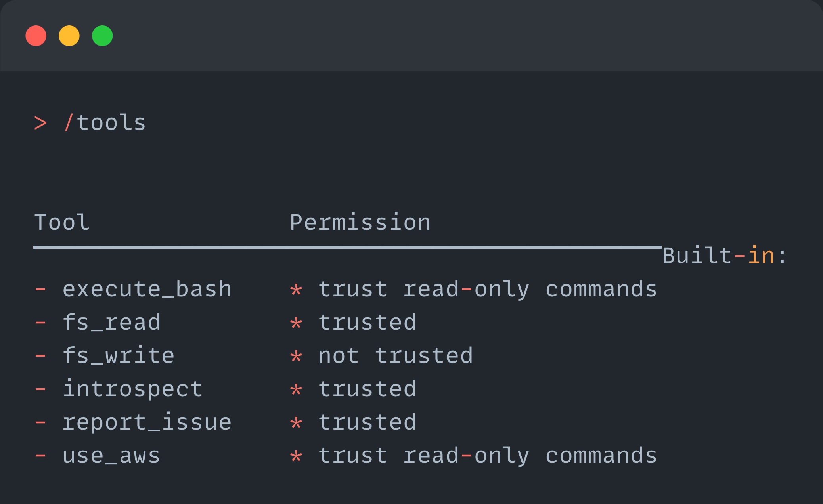Click the red dash before fs_read
This screenshot has height=504, width=823.
click(40, 323)
